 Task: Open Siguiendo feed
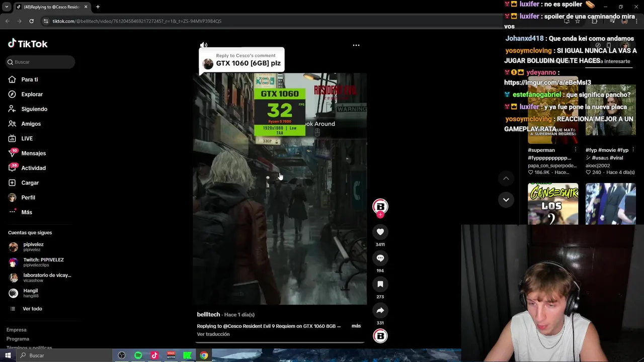pos(34,109)
